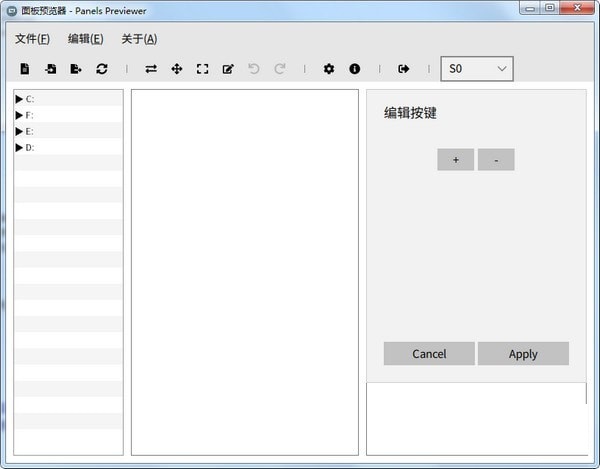600x469 pixels.
Task: Open the 关于(A) menu
Action: 139,39
